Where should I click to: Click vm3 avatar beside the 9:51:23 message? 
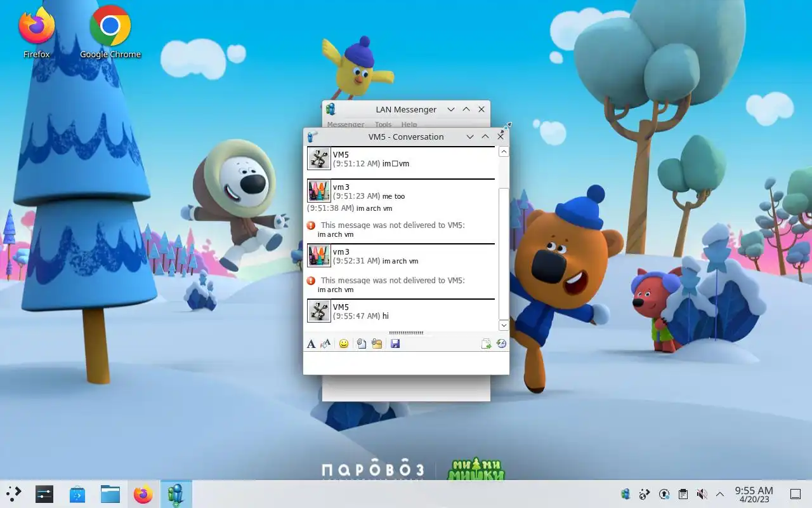coord(319,191)
